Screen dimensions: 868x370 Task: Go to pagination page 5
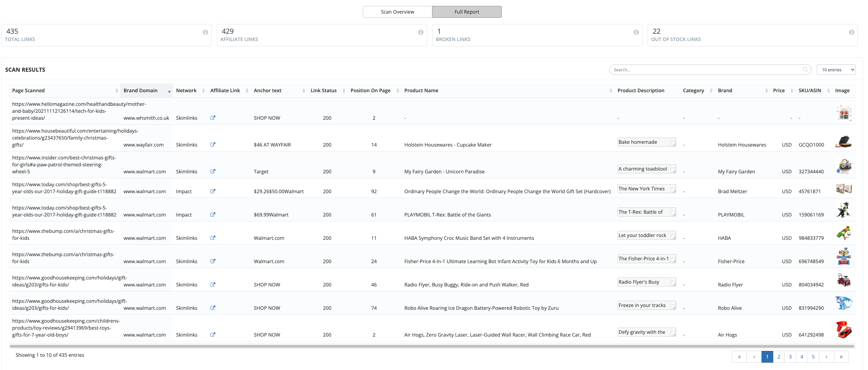(x=813, y=357)
